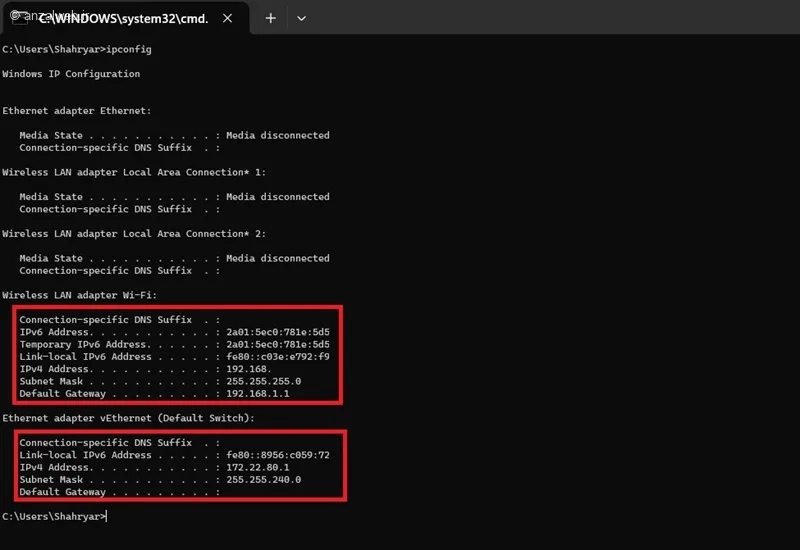Image resolution: width=800 pixels, height=550 pixels.
Task: Select the C:\WINDOWS\system32\cmd tab
Action: (126, 18)
